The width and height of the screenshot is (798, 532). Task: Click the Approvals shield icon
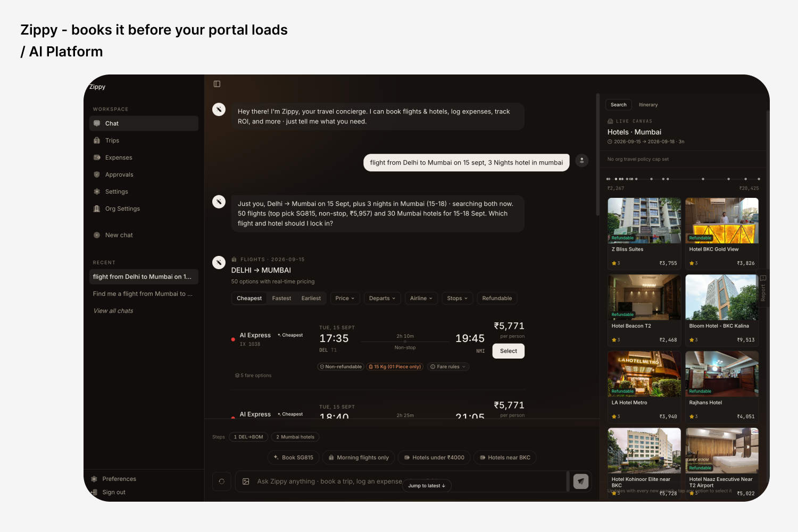click(97, 174)
